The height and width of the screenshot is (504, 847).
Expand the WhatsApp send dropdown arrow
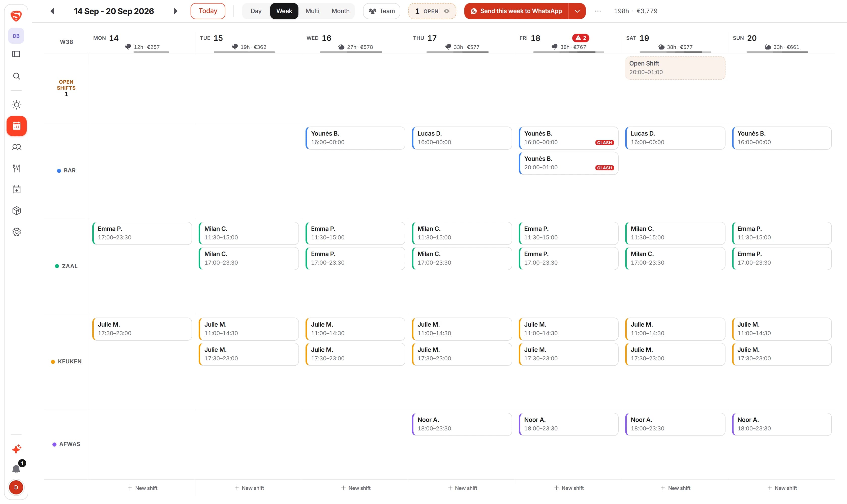[577, 11]
